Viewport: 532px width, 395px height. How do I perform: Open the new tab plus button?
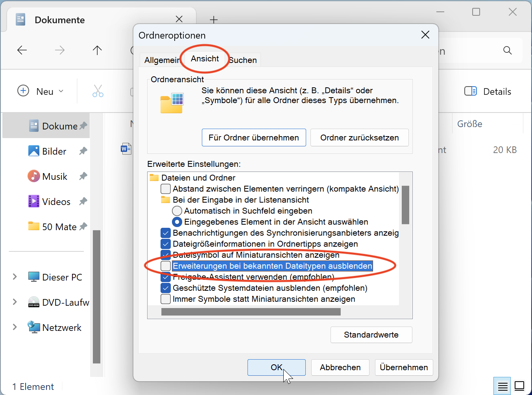[x=214, y=20]
